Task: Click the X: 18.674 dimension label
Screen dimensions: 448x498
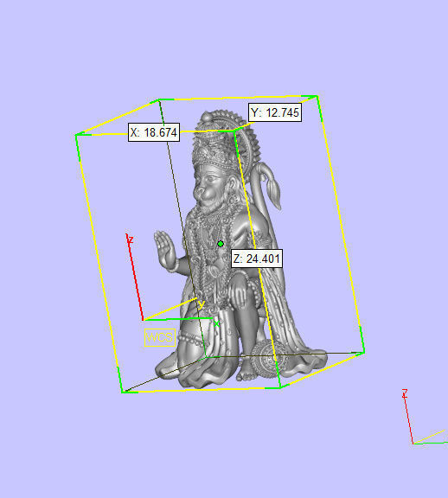Action: (x=154, y=132)
